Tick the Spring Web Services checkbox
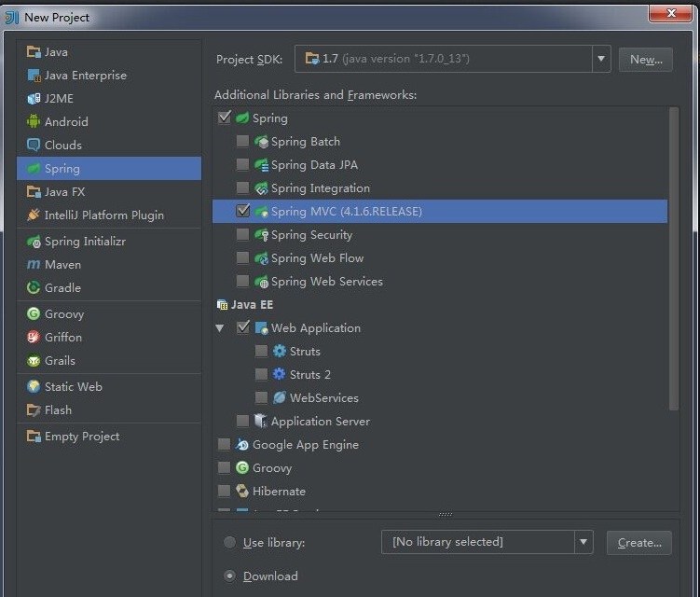This screenshot has height=597, width=700. 242,281
